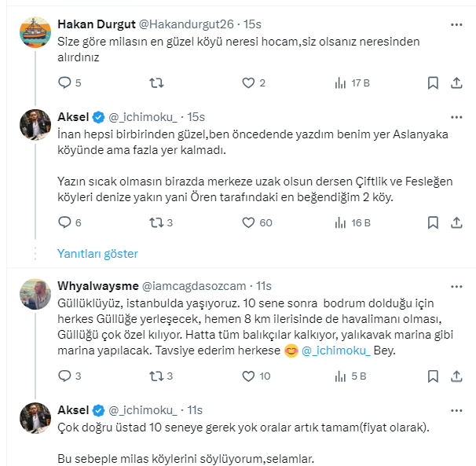Reply to Aksel's Aslanyaka tweet
Viewport: 476px width, 466px height.
click(64, 222)
